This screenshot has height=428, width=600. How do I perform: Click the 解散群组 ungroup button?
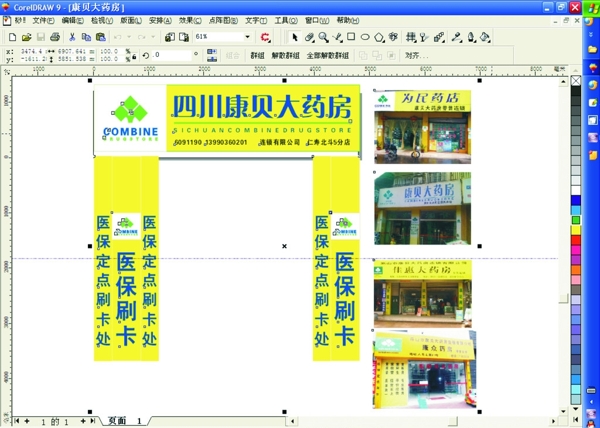(x=285, y=56)
